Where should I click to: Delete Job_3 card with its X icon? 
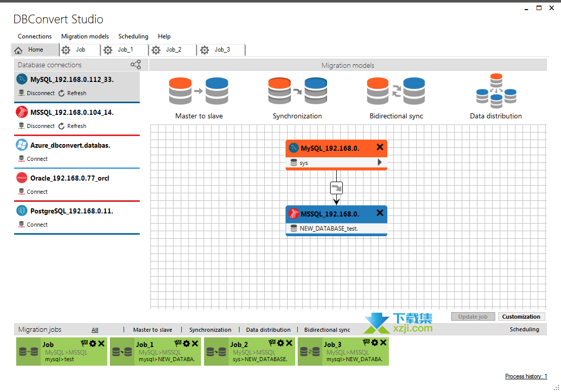(383, 342)
